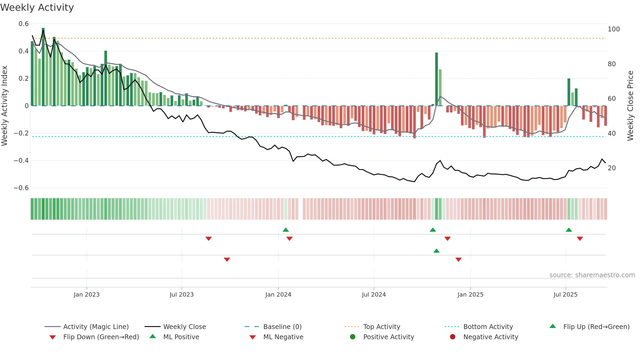Toggle Positive Activity legend entry
644x362 pixels.
tap(382, 337)
